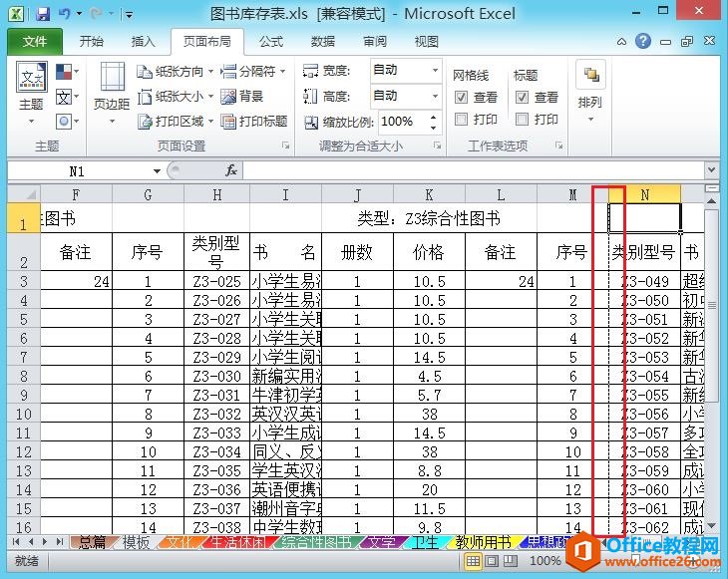Click the scale percentage field 100%
Screen dimensions: 728x579
tap(403, 122)
